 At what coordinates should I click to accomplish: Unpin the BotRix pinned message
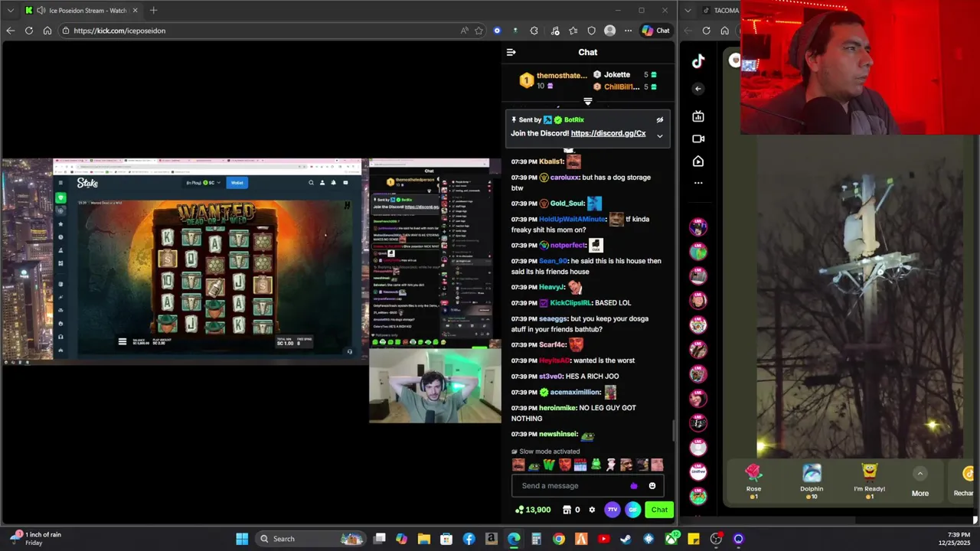point(659,120)
